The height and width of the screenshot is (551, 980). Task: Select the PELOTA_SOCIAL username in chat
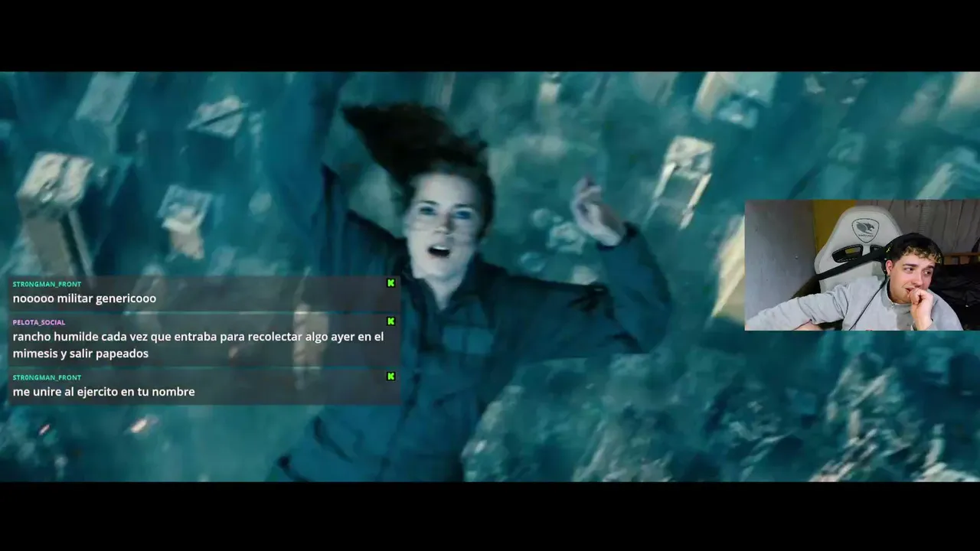click(x=39, y=323)
